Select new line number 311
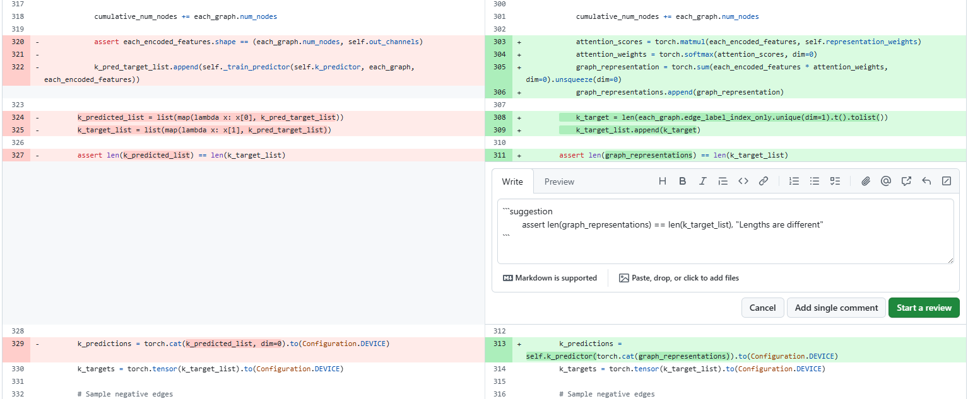 coord(499,155)
